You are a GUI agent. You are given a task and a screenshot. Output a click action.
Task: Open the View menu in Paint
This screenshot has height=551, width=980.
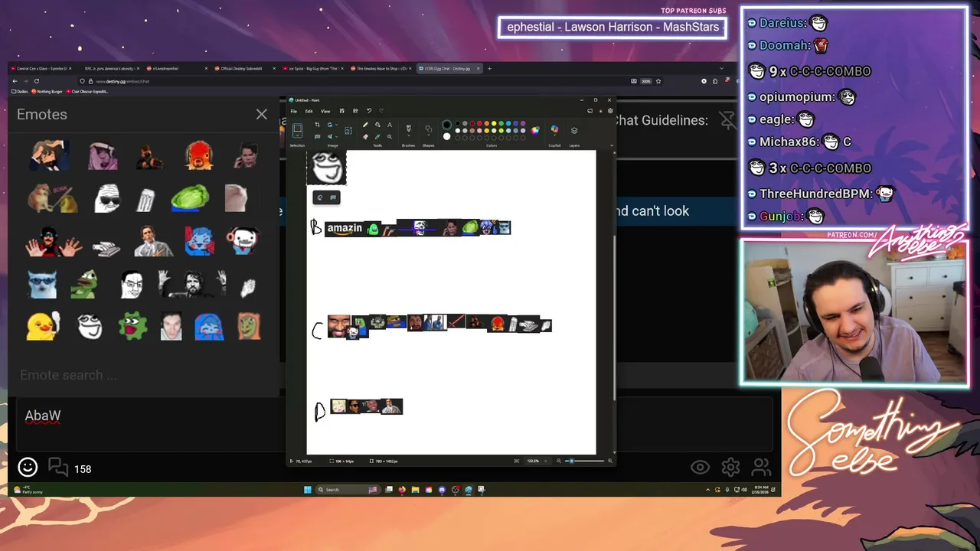coord(325,111)
